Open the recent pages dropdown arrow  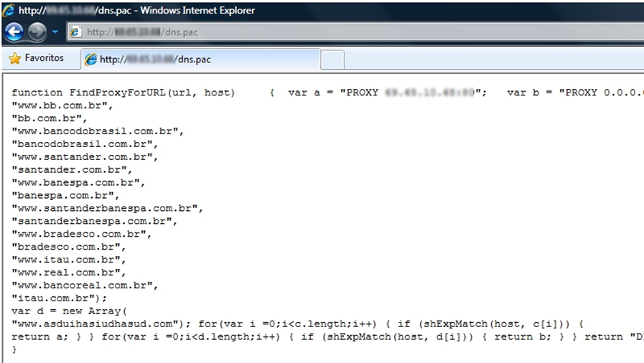coord(55,32)
